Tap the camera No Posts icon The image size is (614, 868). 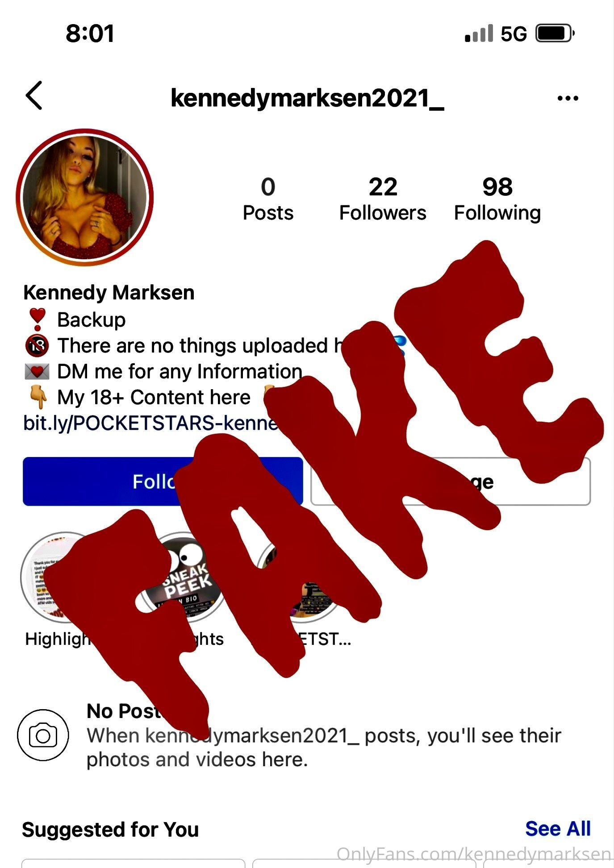43,735
